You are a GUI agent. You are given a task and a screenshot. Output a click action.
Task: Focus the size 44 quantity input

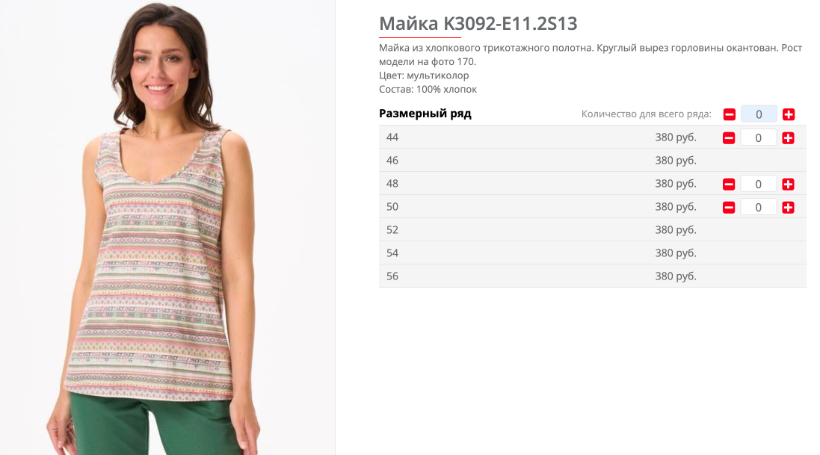(x=758, y=138)
